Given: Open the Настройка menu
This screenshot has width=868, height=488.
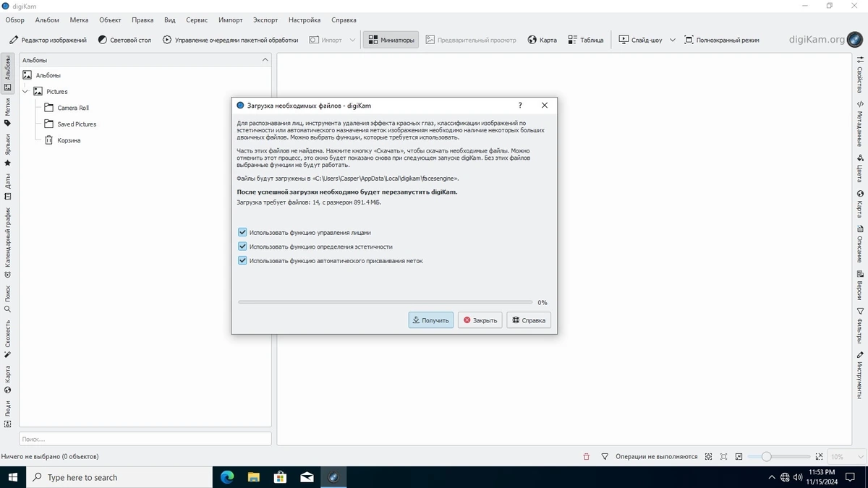Looking at the screenshot, I should coord(305,20).
